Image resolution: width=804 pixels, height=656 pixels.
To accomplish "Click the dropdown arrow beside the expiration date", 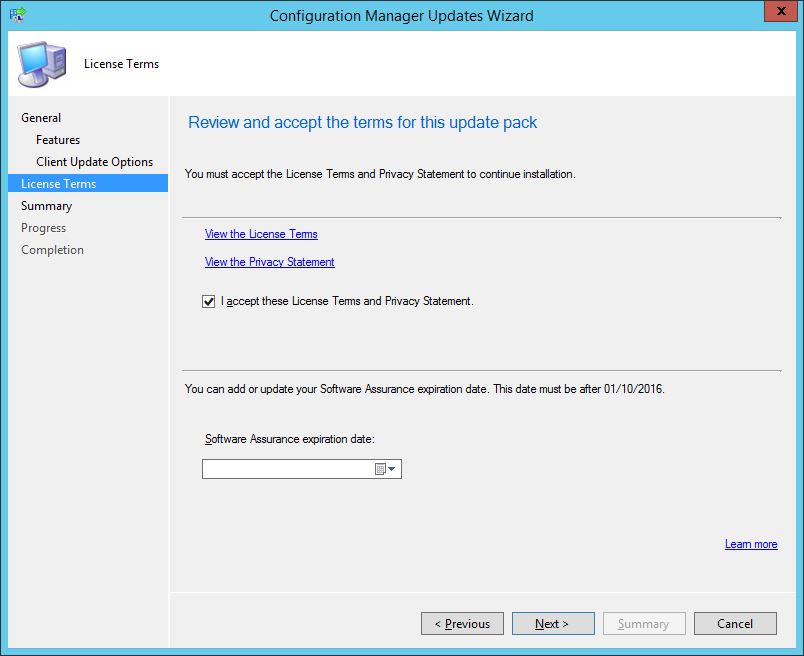I will coord(393,468).
